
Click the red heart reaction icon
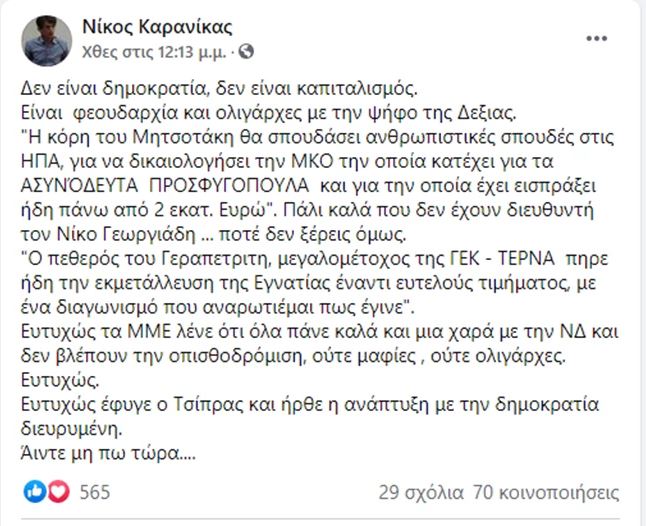pos(57,491)
